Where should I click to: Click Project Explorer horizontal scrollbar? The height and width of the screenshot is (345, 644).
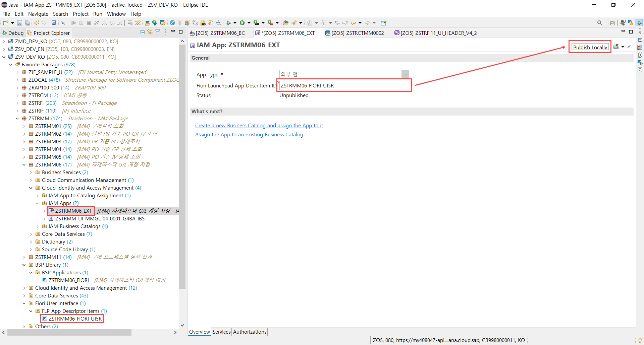point(69,332)
